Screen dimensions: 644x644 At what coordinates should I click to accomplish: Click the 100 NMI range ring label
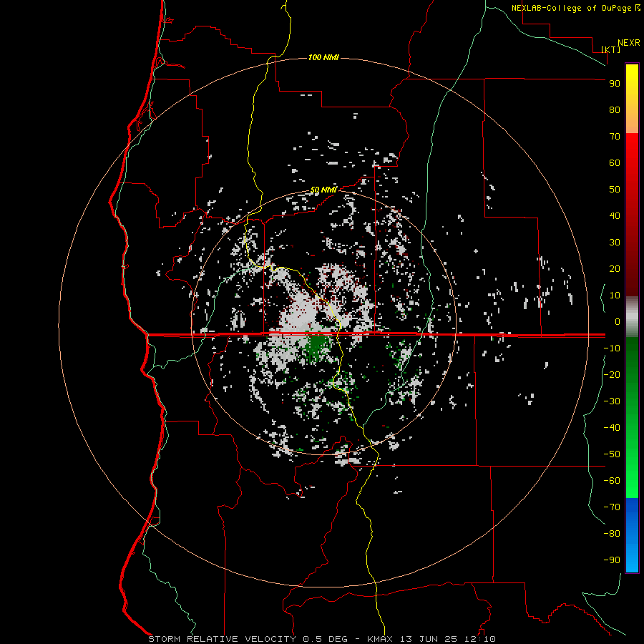tap(323, 57)
